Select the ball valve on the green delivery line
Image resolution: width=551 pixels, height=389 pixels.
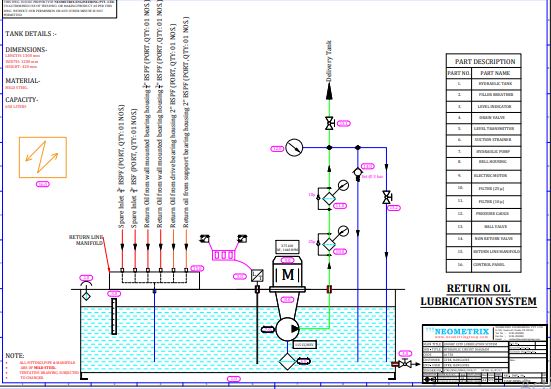tap(329, 123)
